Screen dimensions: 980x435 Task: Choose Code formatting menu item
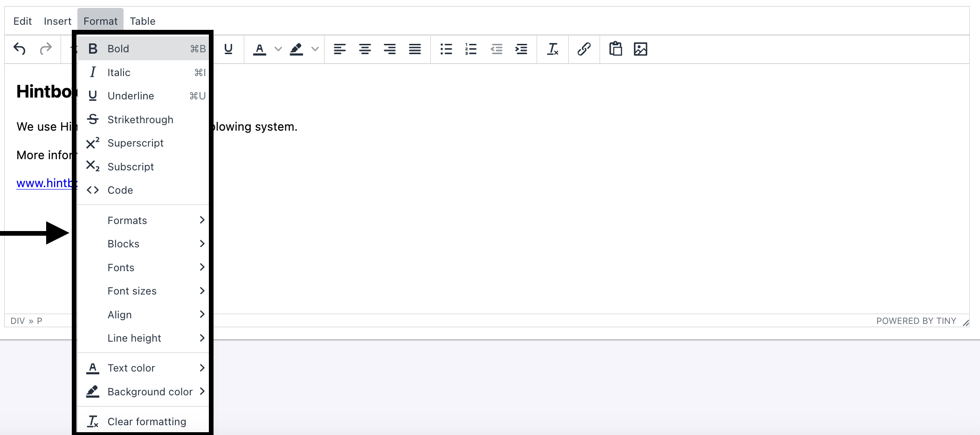143,190
